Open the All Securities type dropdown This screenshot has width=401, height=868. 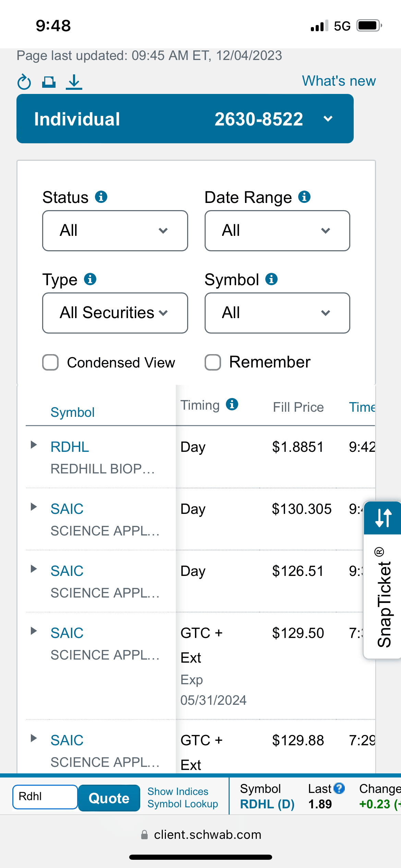[115, 313]
